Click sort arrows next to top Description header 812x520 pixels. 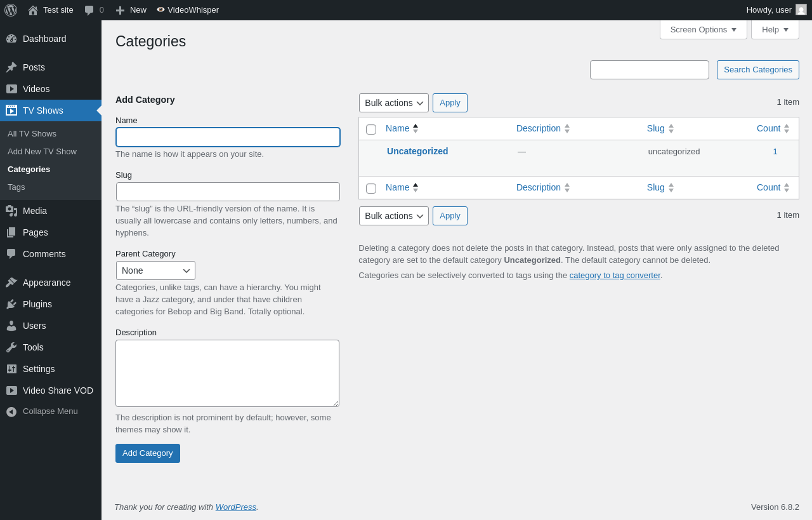(x=567, y=128)
